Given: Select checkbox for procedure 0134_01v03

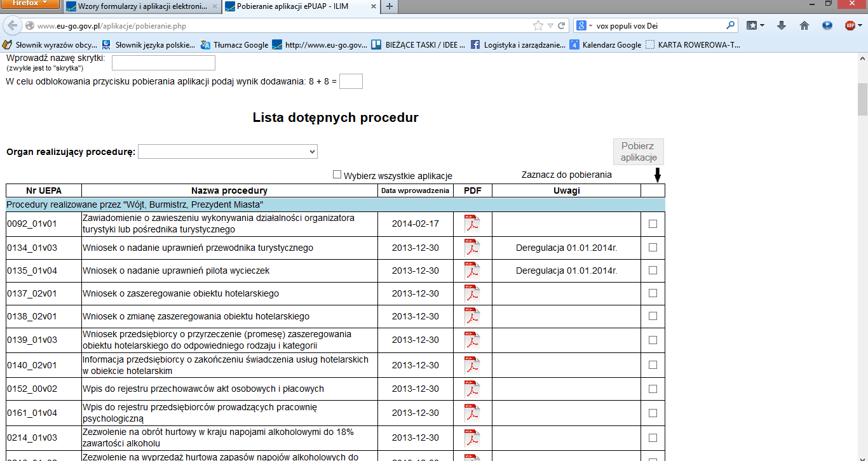Looking at the screenshot, I should [653, 248].
